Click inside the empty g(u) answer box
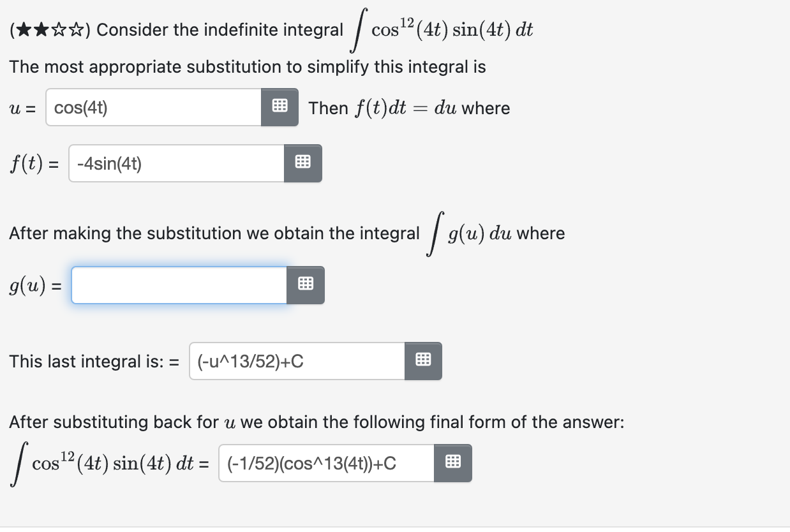This screenshot has width=790, height=532. pos(179,284)
